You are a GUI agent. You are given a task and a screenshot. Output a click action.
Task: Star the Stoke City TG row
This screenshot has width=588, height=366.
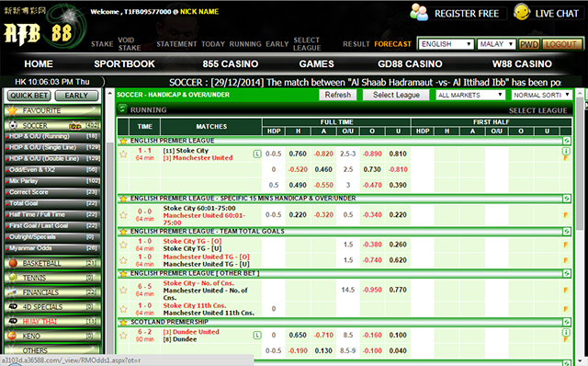[123, 245]
